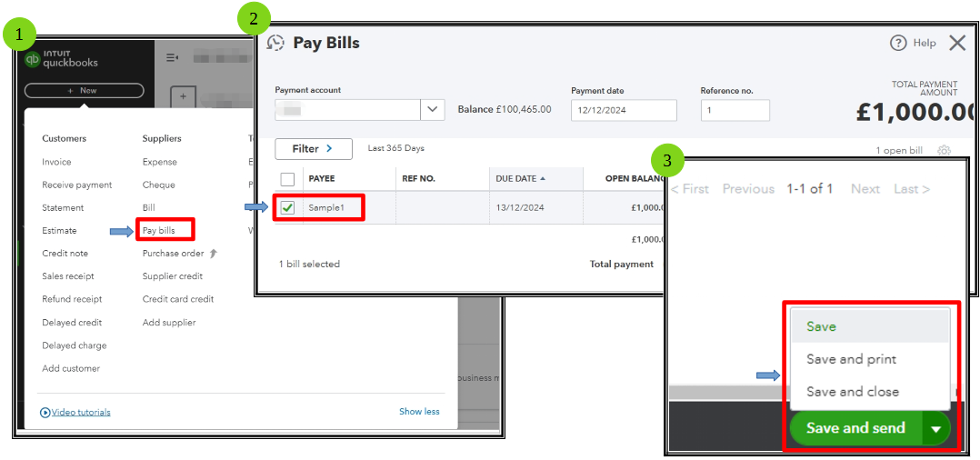Choose Save and close option
This screenshot has height=460, width=980.
pos(871,392)
